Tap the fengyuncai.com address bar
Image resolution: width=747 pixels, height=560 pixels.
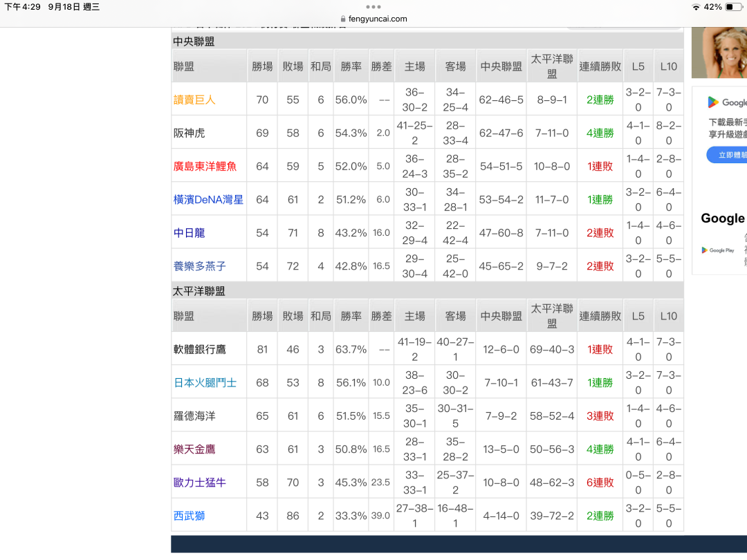coord(373,19)
